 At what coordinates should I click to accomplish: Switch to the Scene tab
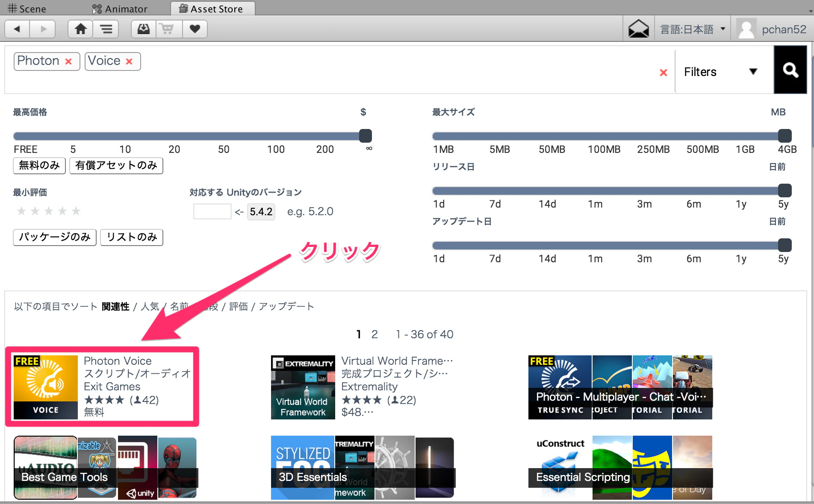(x=27, y=9)
